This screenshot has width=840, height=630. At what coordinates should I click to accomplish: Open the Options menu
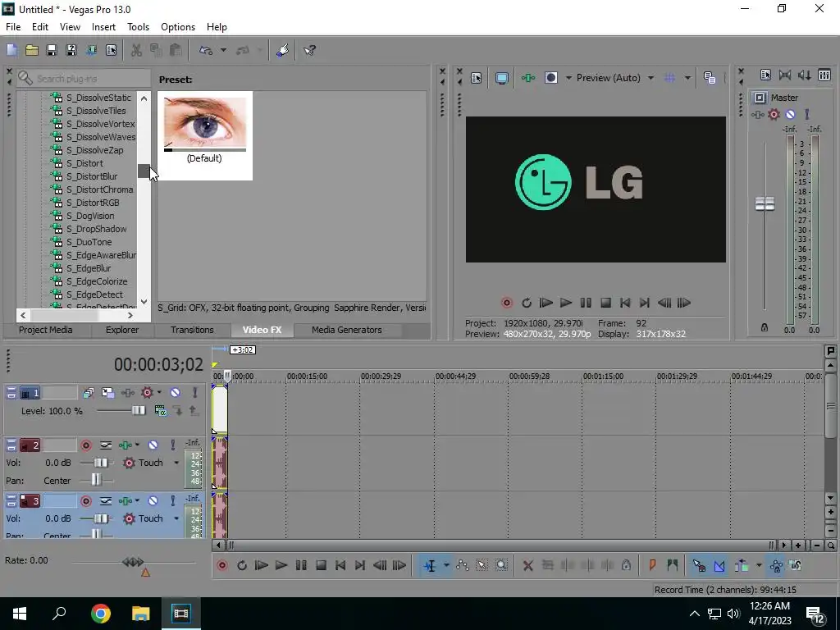[178, 27]
